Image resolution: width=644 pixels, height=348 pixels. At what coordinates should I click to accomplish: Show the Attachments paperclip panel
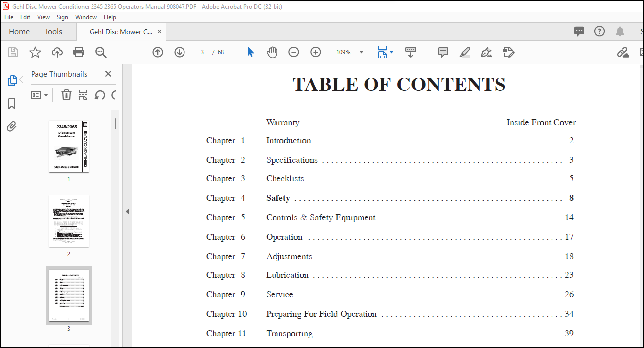pyautogui.click(x=12, y=127)
